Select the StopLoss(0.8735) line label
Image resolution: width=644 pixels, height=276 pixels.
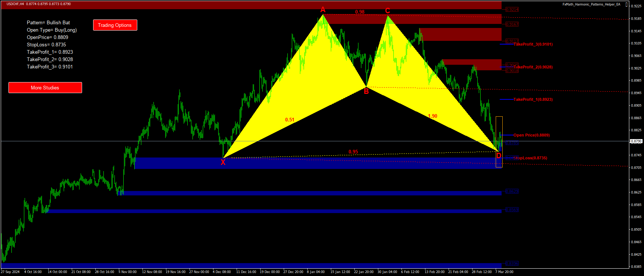(530, 158)
